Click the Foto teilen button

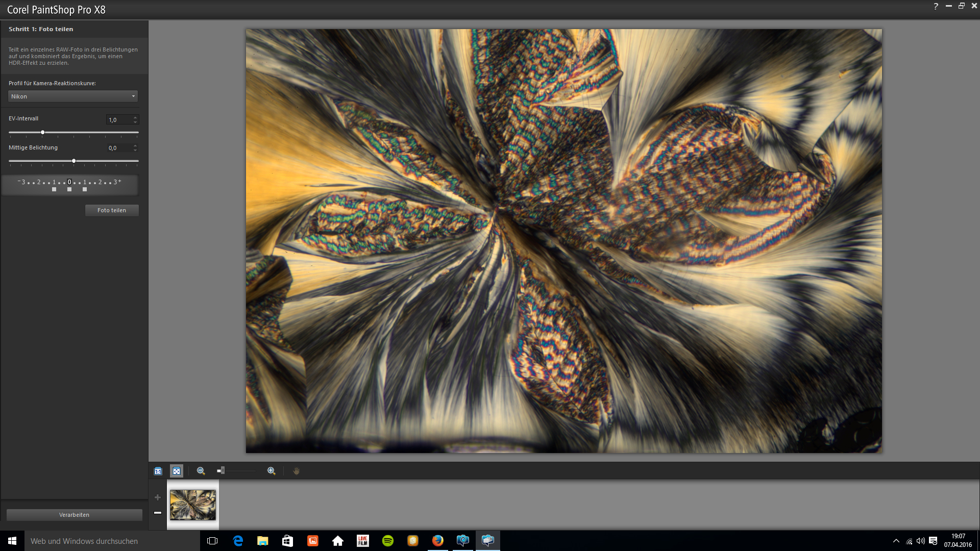pos(112,210)
